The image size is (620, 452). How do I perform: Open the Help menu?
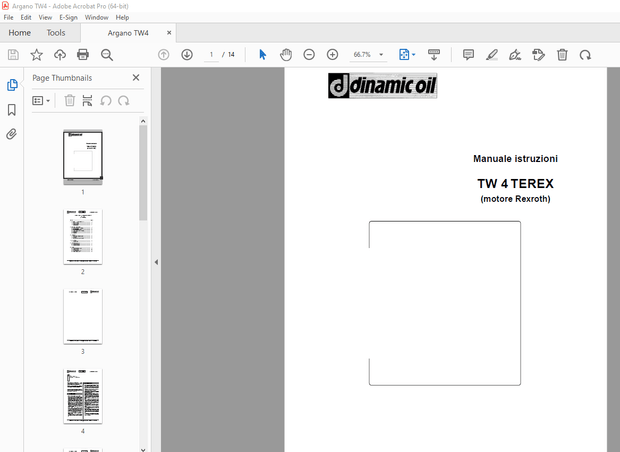pyautogui.click(x=122, y=17)
